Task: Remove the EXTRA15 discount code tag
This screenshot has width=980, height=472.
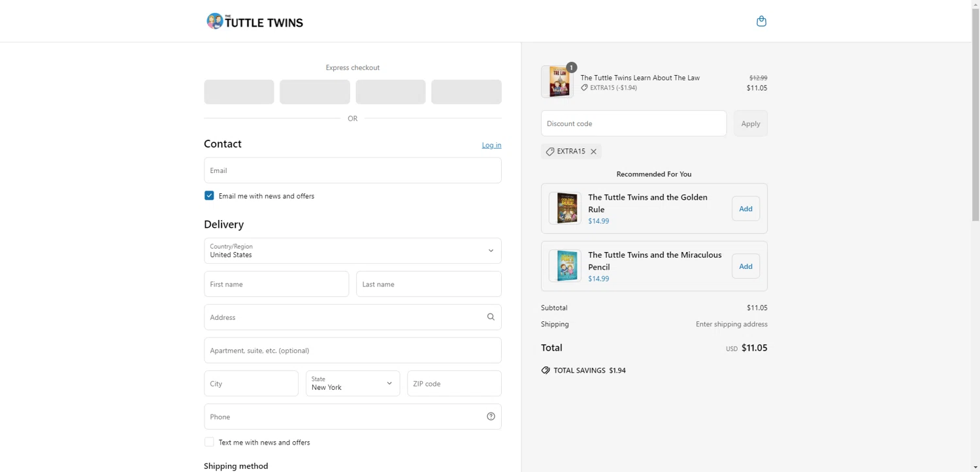Action: tap(593, 151)
